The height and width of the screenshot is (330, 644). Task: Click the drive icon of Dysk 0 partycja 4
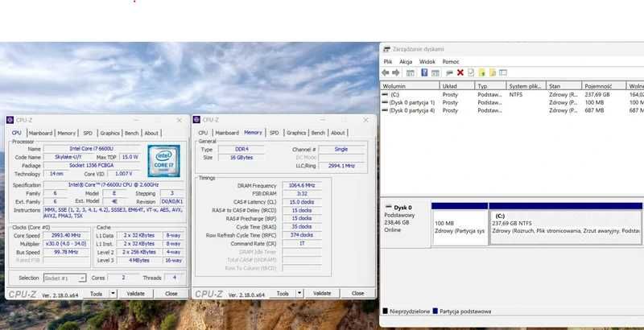point(385,110)
